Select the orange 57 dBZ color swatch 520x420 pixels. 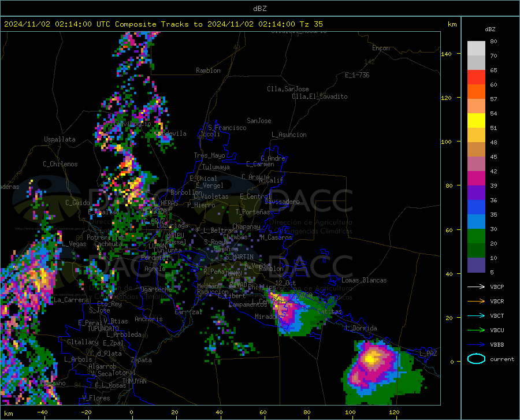[x=476, y=92]
